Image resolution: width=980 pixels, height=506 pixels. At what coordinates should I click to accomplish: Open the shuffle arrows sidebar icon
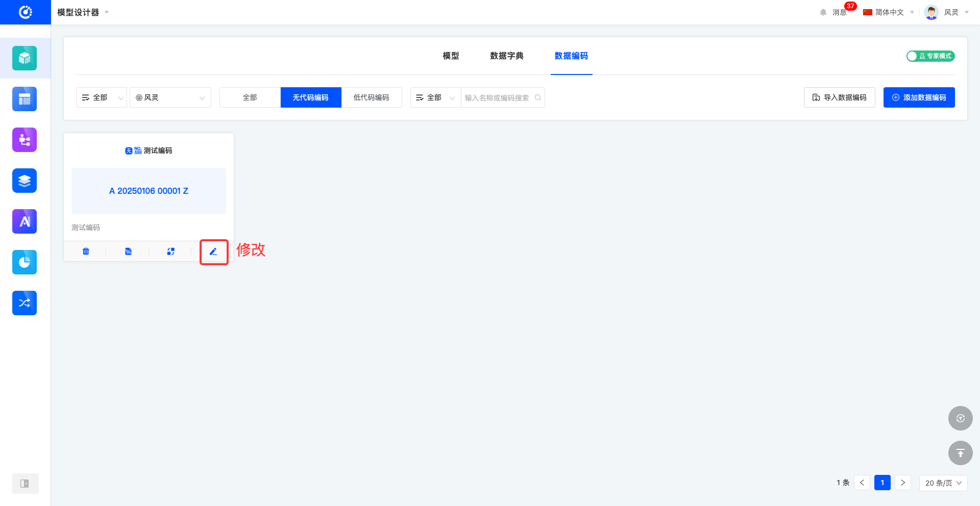(x=24, y=303)
